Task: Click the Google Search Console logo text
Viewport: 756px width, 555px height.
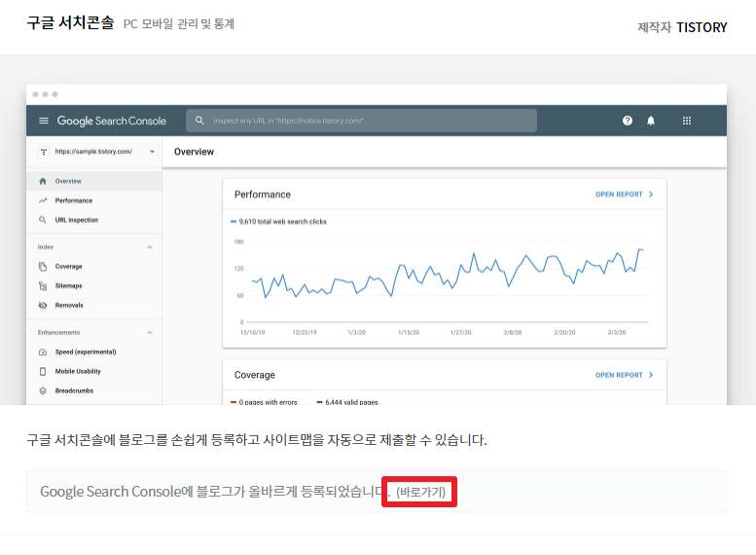Action: [x=111, y=121]
